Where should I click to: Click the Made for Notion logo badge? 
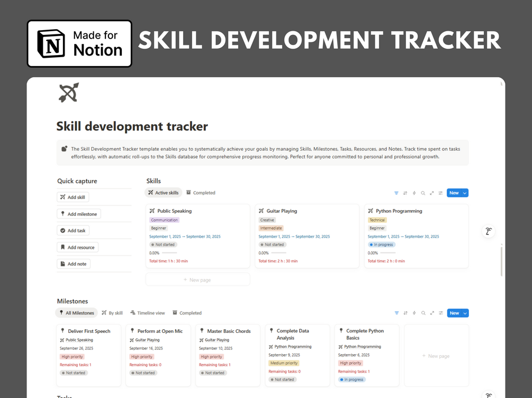pyautogui.click(x=79, y=43)
